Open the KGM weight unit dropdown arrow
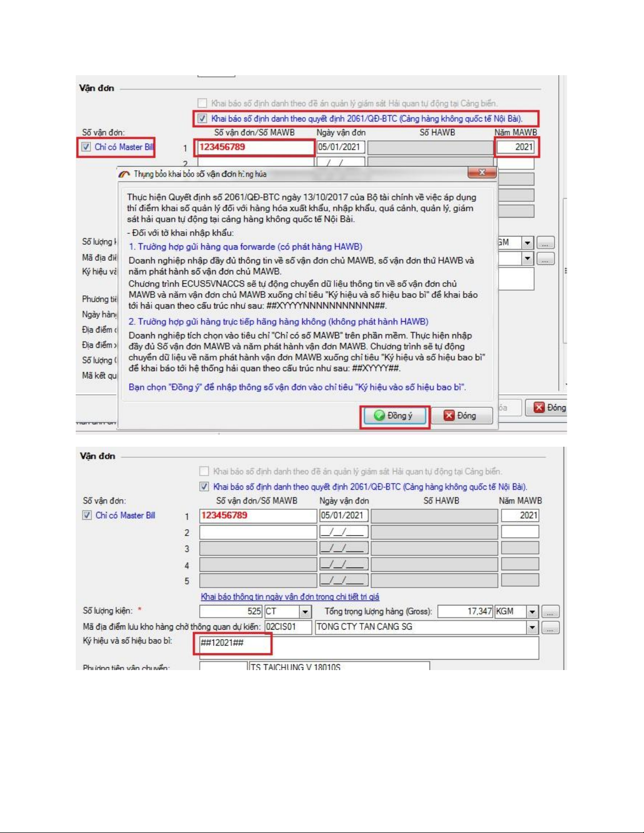Screen dimensions: 644x833 pos(533,612)
